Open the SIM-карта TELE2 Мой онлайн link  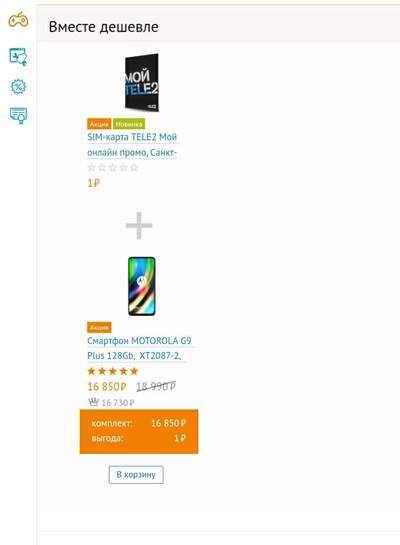[132, 145]
